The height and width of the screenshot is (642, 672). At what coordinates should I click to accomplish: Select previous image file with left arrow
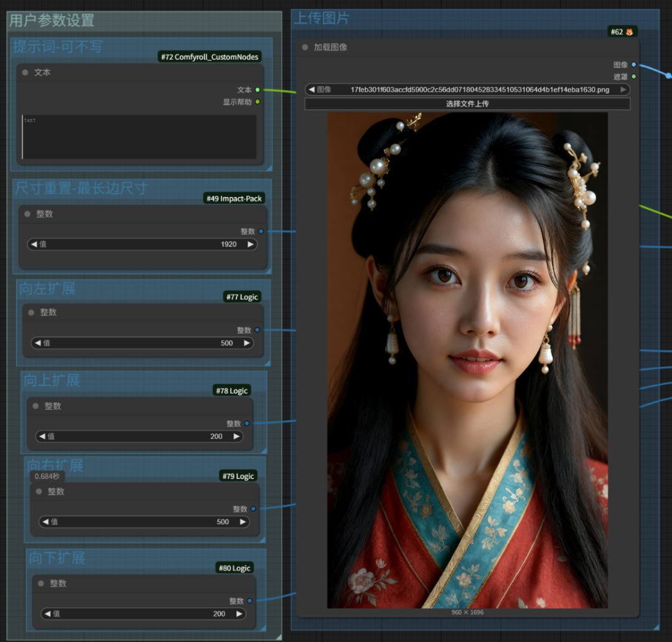point(312,90)
